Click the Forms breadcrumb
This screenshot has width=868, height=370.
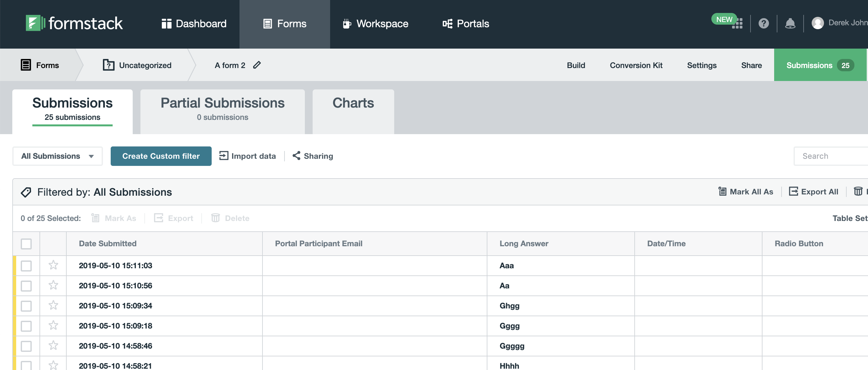[x=40, y=65]
